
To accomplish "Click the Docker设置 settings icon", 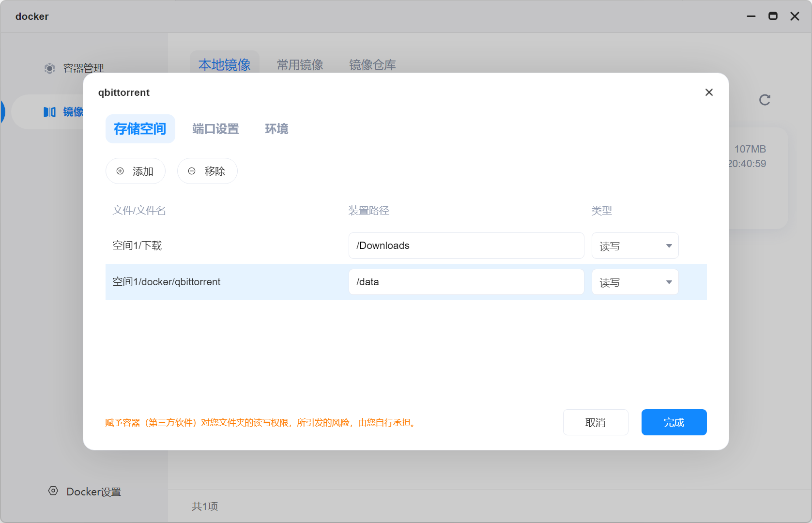I will tap(53, 491).
